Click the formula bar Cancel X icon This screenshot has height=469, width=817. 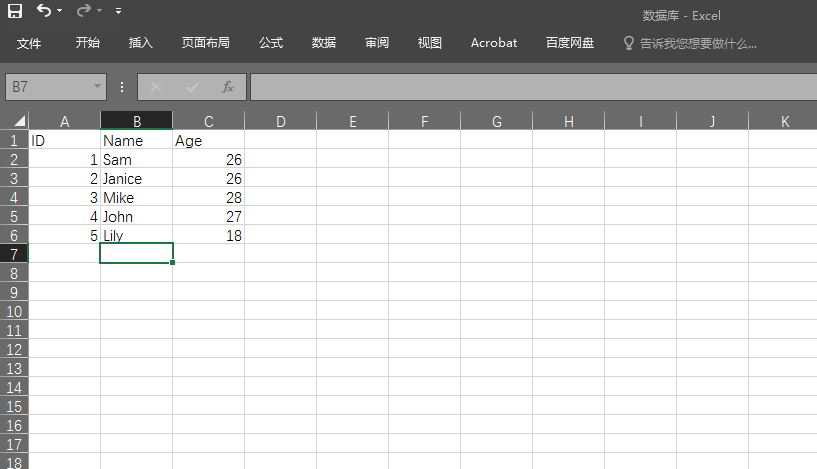156,87
